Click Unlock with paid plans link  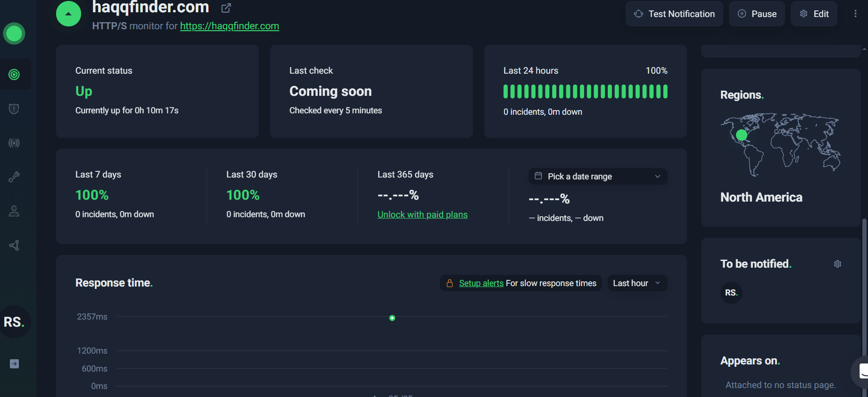tap(422, 214)
